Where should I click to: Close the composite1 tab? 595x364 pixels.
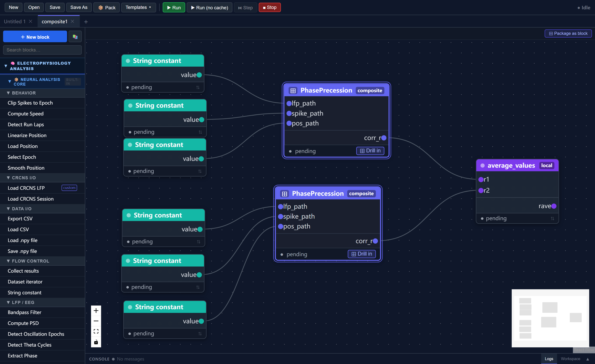pyautogui.click(x=72, y=21)
